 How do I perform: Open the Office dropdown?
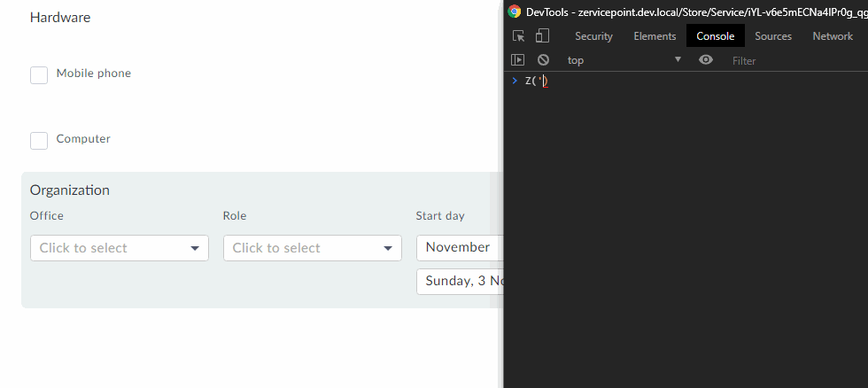(x=120, y=248)
